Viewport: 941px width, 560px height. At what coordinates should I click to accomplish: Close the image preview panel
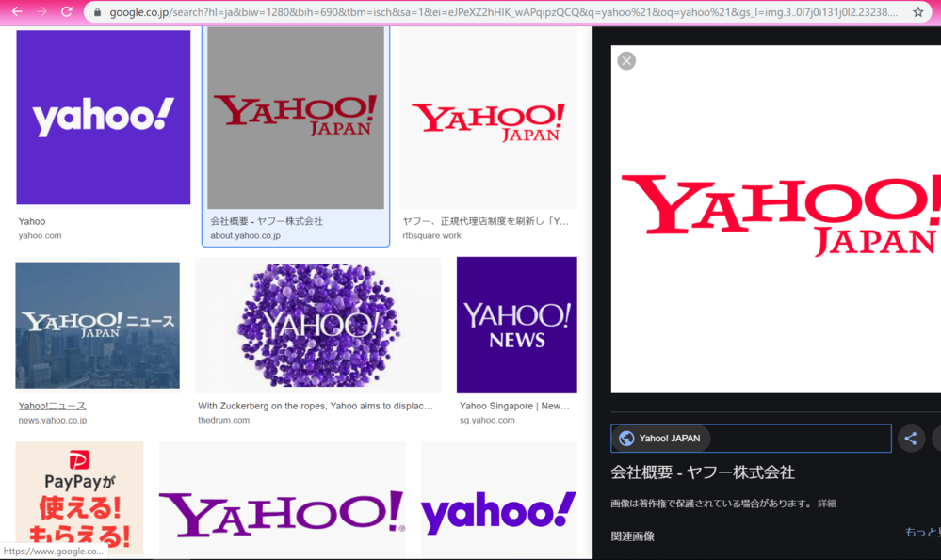626,61
